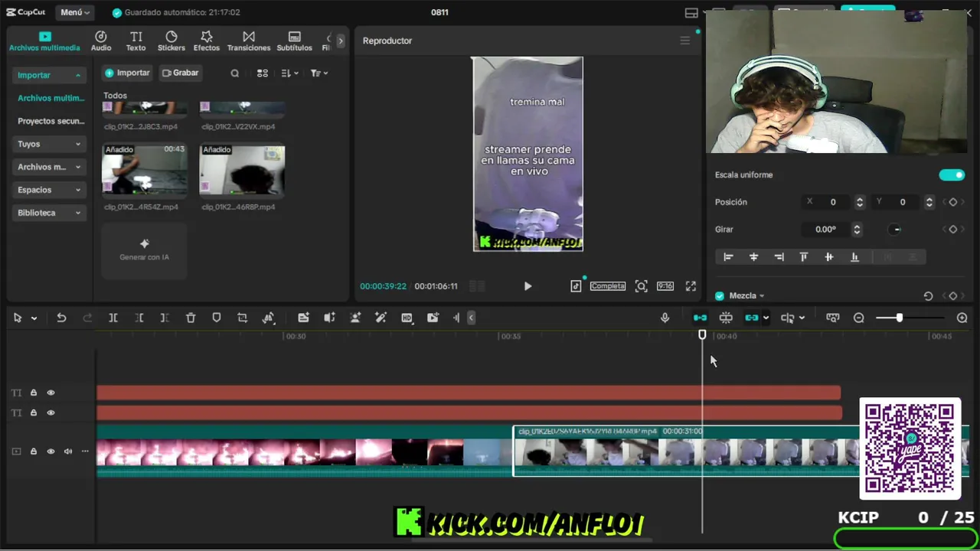The image size is (980, 551).
Task: Click the timeline zoom slider handle
Action: coord(900,318)
